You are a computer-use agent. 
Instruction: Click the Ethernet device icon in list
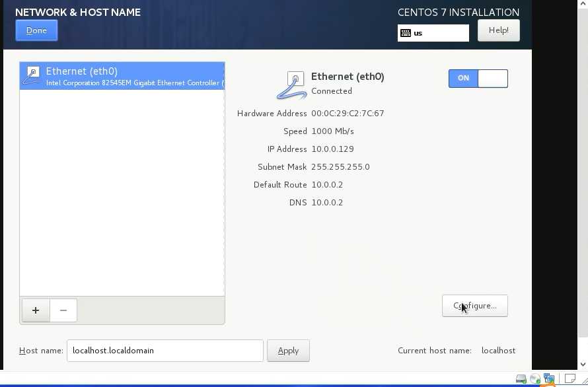click(x=32, y=75)
